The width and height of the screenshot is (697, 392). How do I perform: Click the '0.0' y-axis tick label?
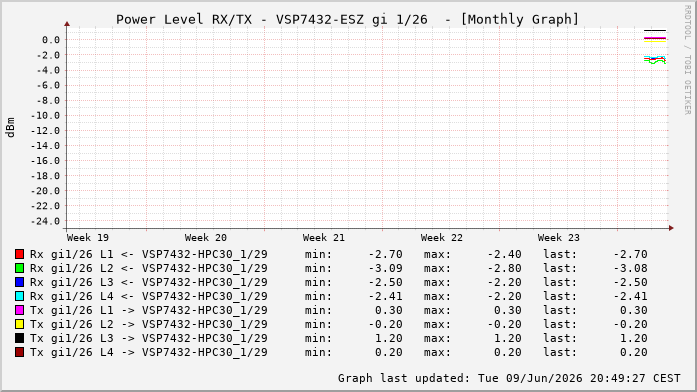coord(51,40)
